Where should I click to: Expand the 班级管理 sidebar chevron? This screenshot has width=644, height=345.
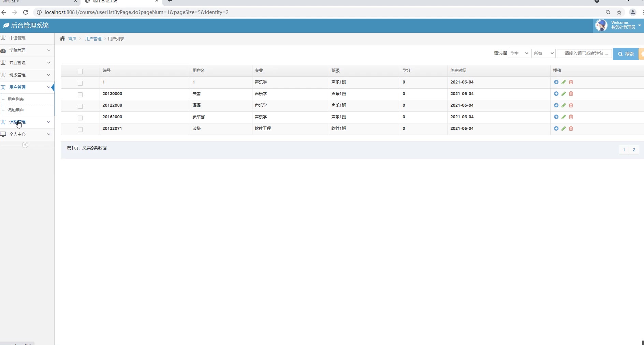pyautogui.click(x=48, y=75)
